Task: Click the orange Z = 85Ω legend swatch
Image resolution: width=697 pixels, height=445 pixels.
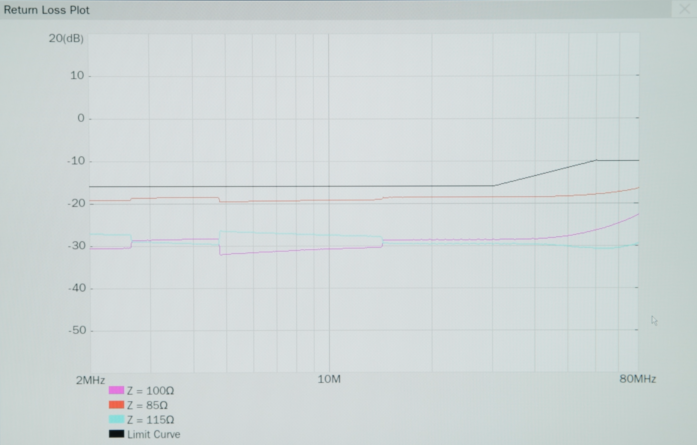Action: [x=116, y=405]
